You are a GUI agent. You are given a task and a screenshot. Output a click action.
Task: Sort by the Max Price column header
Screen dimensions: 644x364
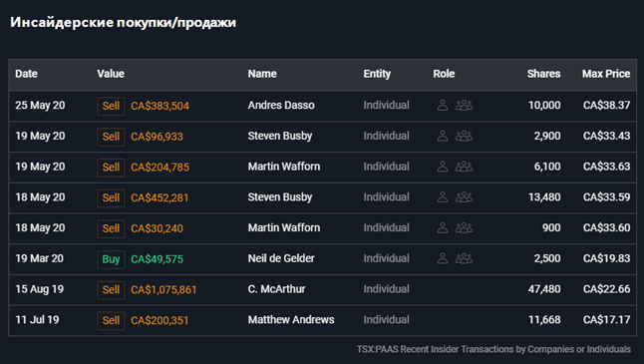pyautogui.click(x=606, y=74)
